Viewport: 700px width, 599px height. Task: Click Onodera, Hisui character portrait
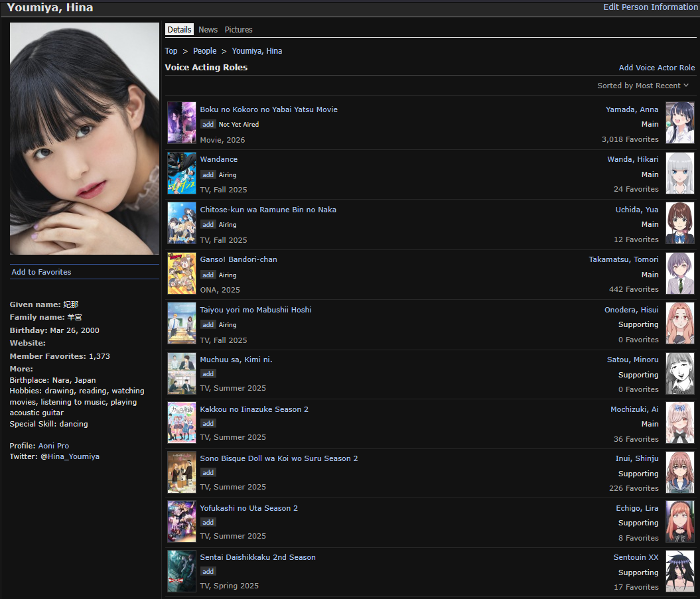(680, 323)
